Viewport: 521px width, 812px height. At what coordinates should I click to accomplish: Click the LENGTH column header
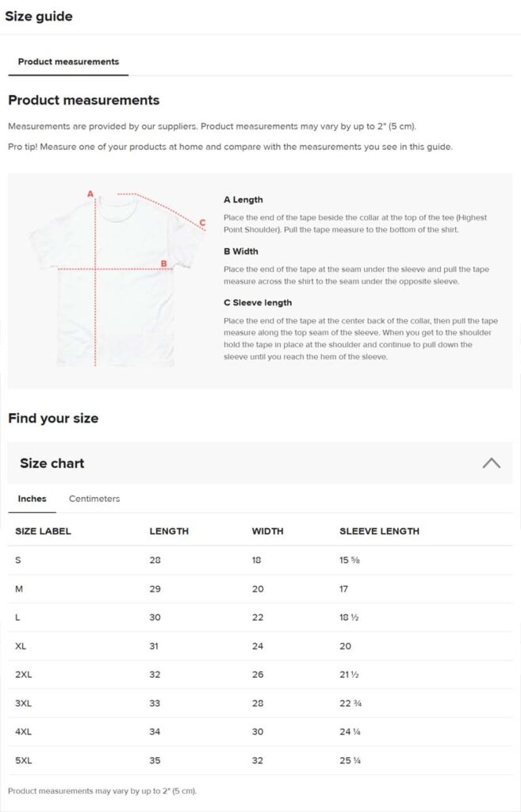pos(169,530)
